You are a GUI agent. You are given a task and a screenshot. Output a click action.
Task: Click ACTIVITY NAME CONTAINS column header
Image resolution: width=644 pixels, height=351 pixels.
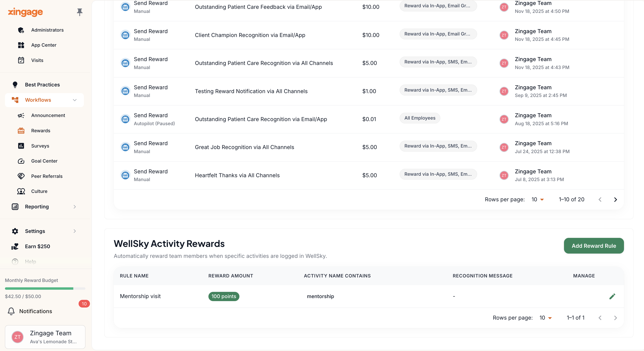[x=337, y=276]
